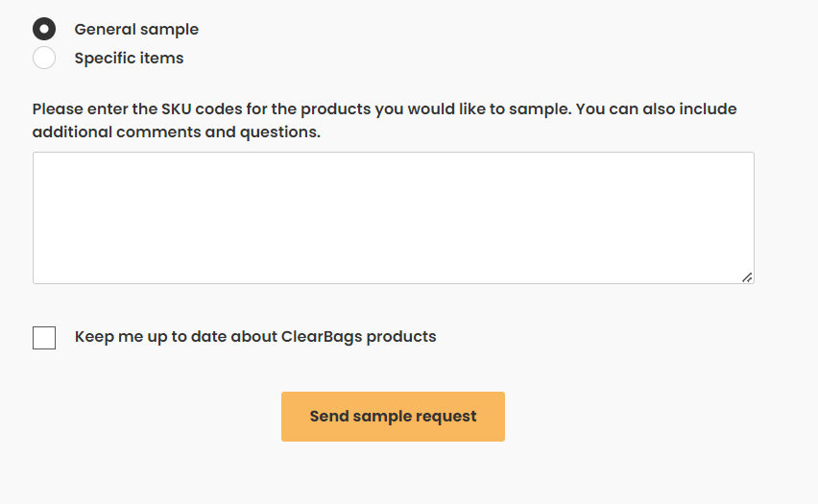Grab the resize grip in the textarea corner
Screen dimensions: 818x504
click(x=747, y=276)
